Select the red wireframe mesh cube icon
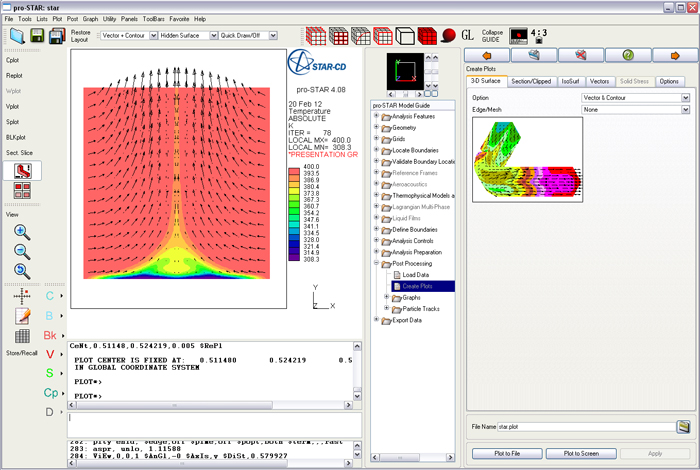 (x=316, y=36)
